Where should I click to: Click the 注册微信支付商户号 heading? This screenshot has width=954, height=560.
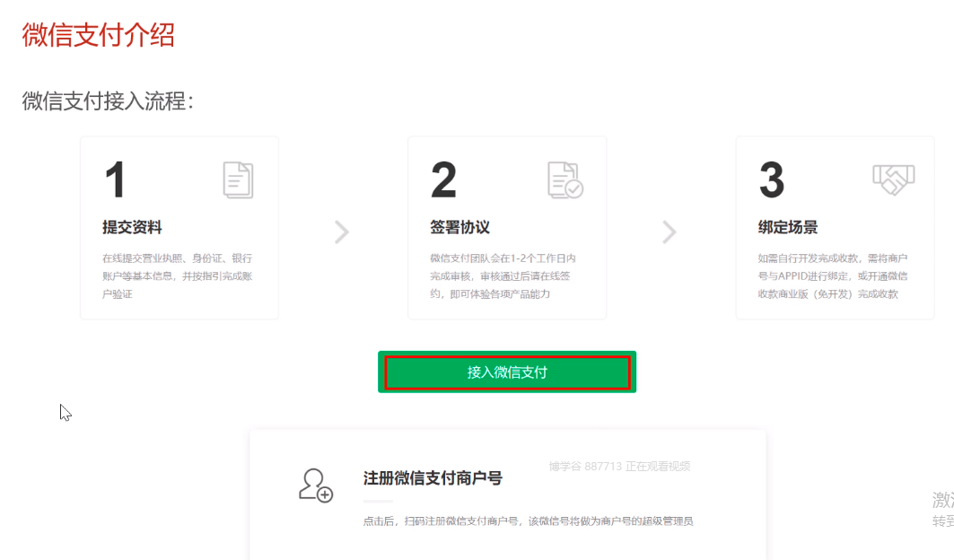point(433,477)
